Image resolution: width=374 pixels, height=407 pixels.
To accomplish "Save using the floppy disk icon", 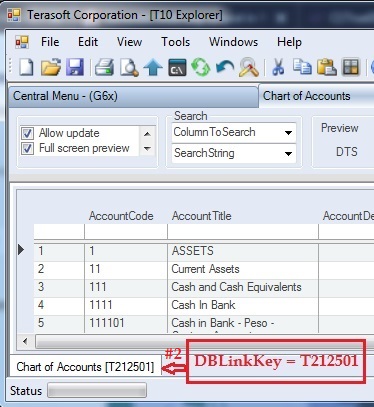I will (75, 67).
